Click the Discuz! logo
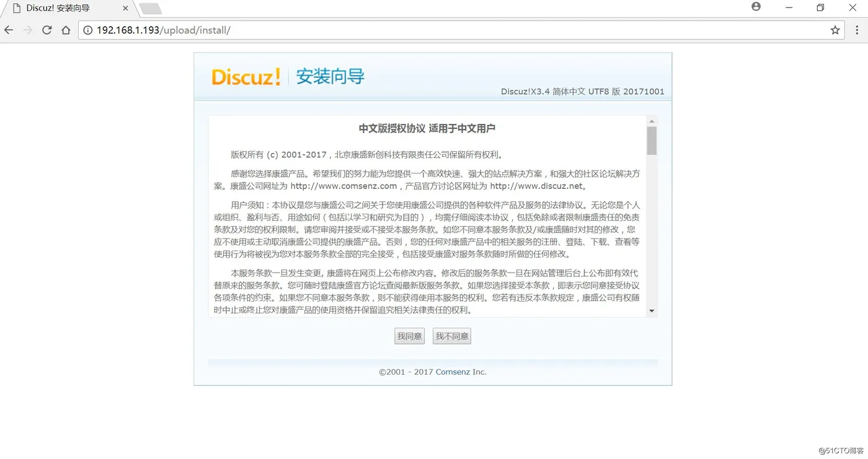Screen dimensions: 868x459 246,77
